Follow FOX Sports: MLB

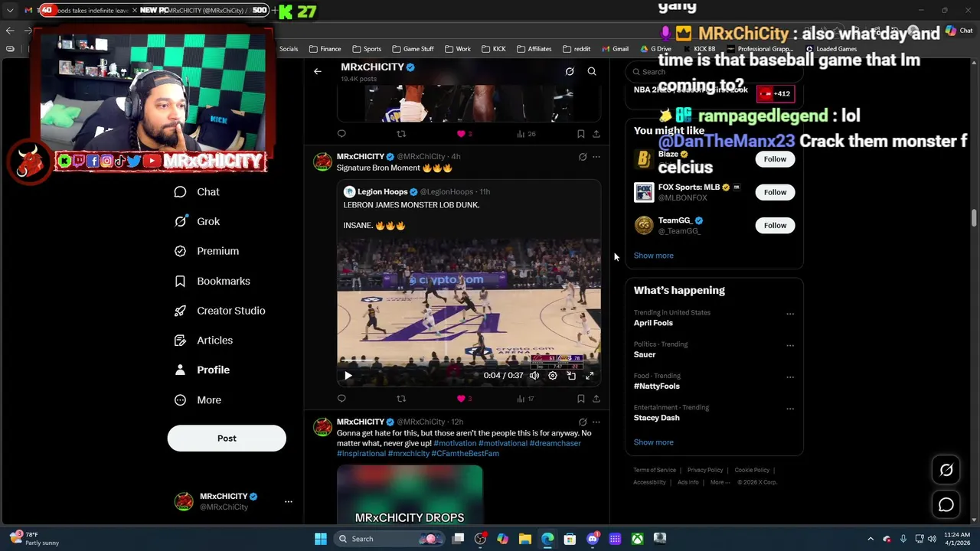coord(775,192)
